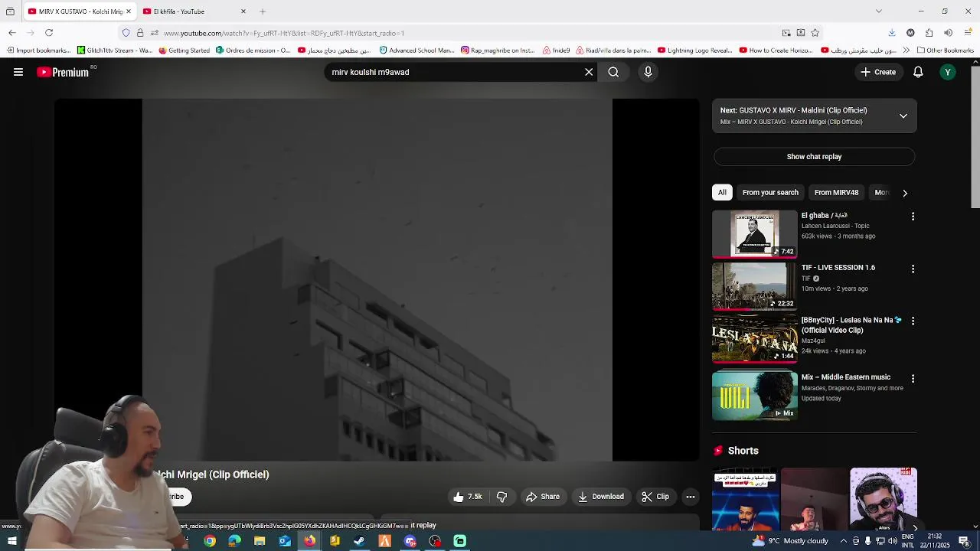
Task: Show more bookmarks chevron
Action: 906,51
